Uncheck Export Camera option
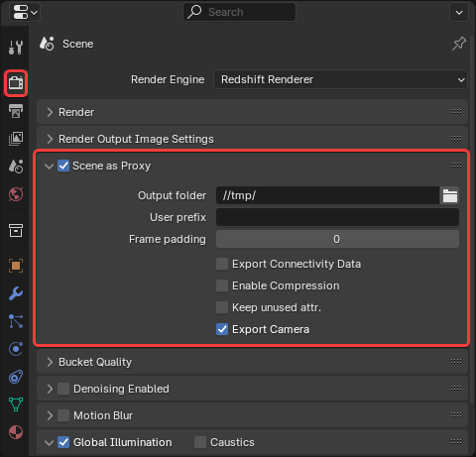Viewport: 476px width, 457px height. point(222,329)
